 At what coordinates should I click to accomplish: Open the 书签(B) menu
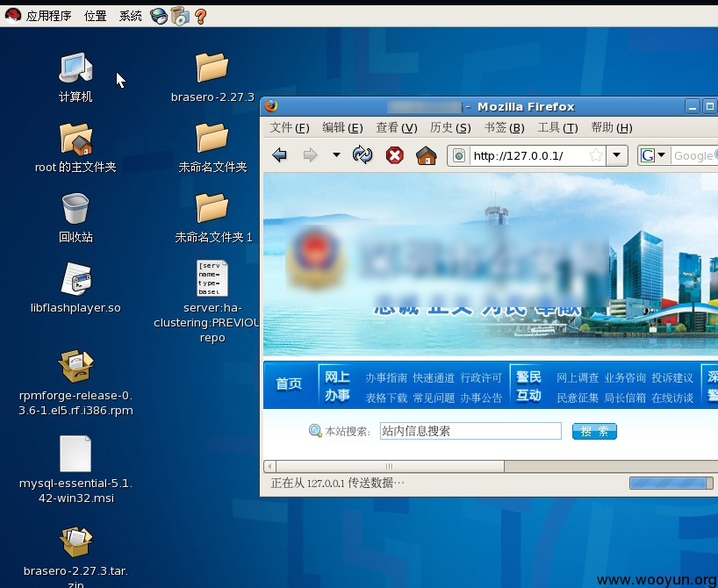pyautogui.click(x=504, y=128)
